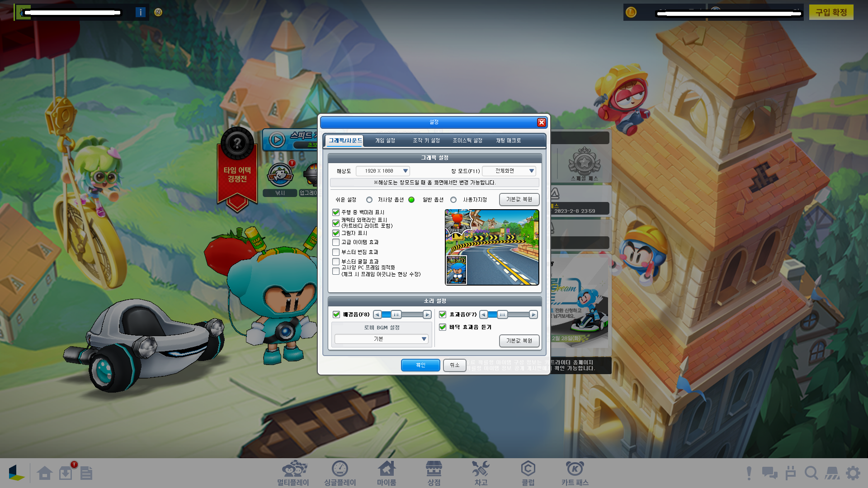This screenshot has height=488, width=868.
Task: Switch to 조이스틱 설정 tab
Action: click(467, 141)
